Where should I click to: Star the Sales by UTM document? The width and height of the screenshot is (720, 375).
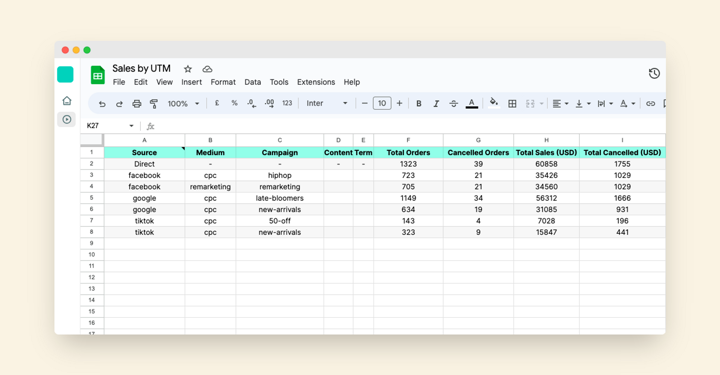pos(188,69)
